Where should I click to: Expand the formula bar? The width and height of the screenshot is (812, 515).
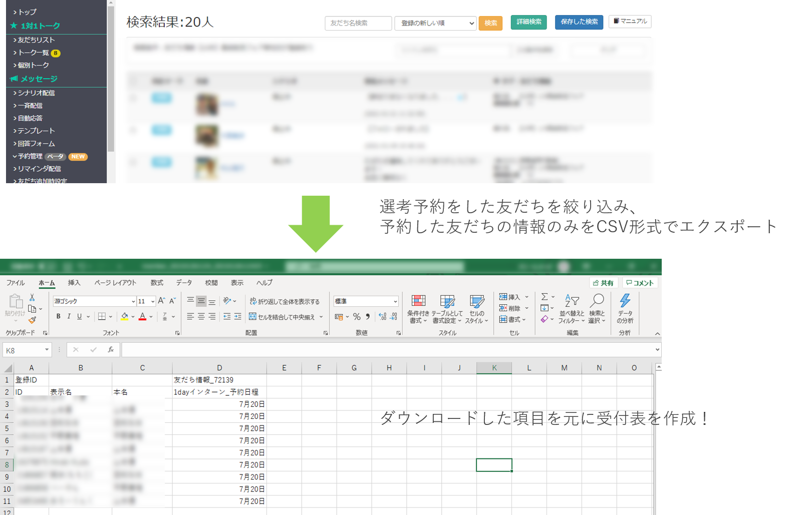pyautogui.click(x=657, y=350)
